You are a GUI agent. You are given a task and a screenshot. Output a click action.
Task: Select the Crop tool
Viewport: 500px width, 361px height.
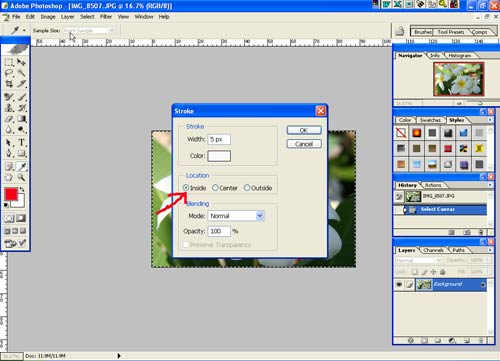coord(9,83)
